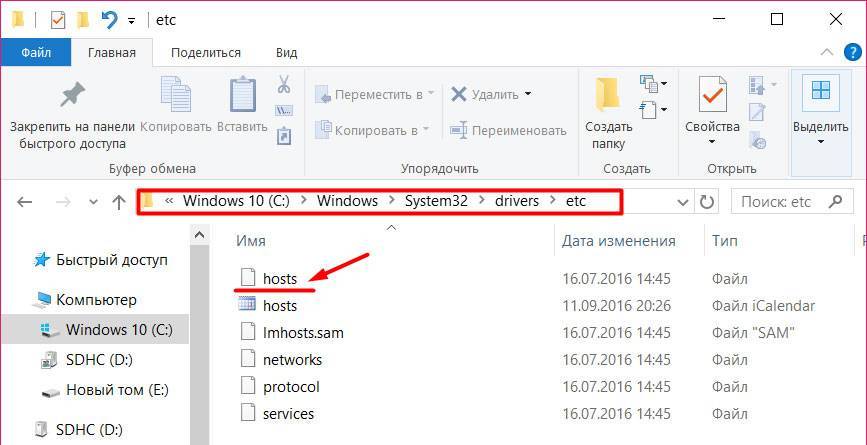Click the search magnifier icon
The height and width of the screenshot is (445, 867).
point(837,201)
